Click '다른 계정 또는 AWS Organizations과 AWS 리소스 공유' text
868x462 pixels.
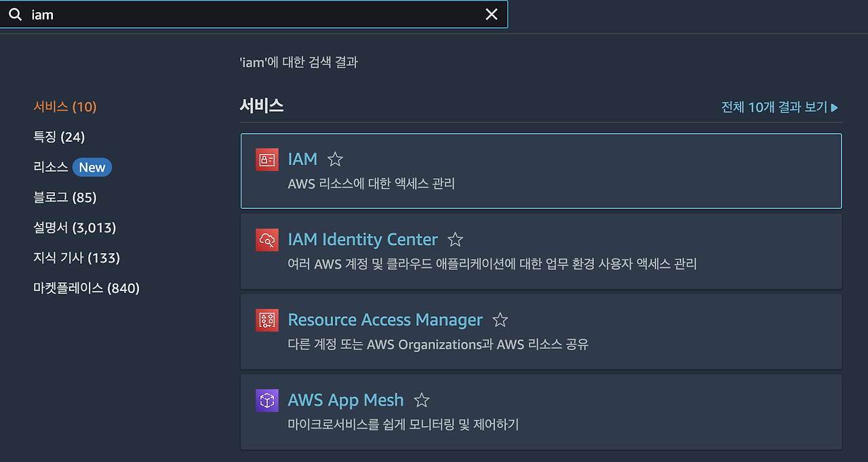(438, 344)
